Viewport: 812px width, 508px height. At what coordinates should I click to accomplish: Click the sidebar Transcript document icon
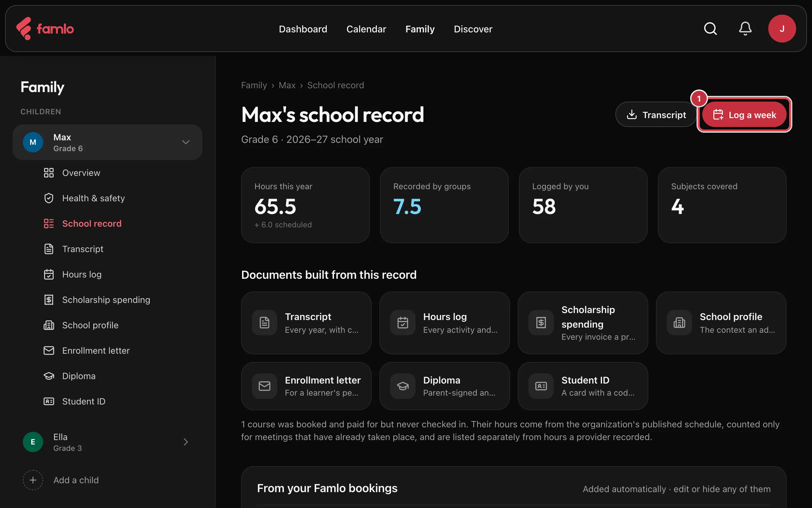[x=49, y=249]
